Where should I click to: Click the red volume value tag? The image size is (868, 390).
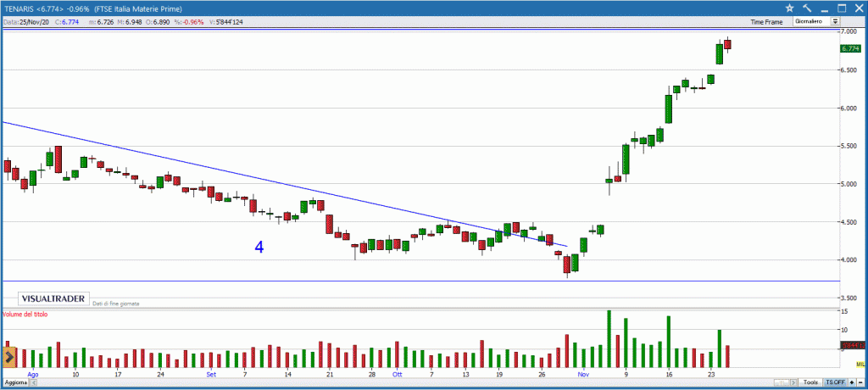853,346
